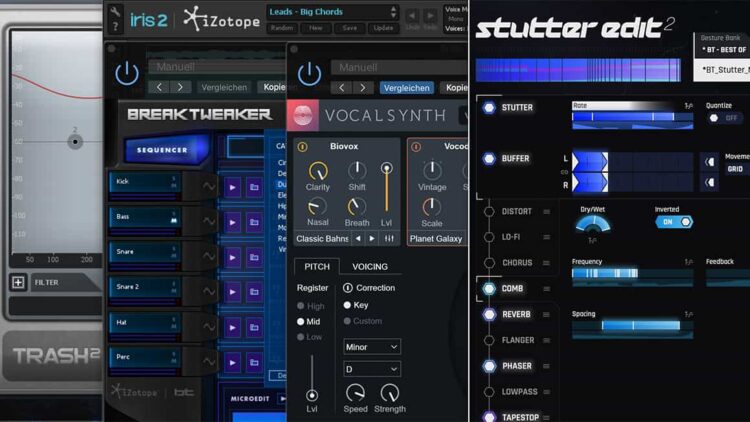Select next Biovox preset arrow
This screenshot has height=422, width=750.
(372, 238)
